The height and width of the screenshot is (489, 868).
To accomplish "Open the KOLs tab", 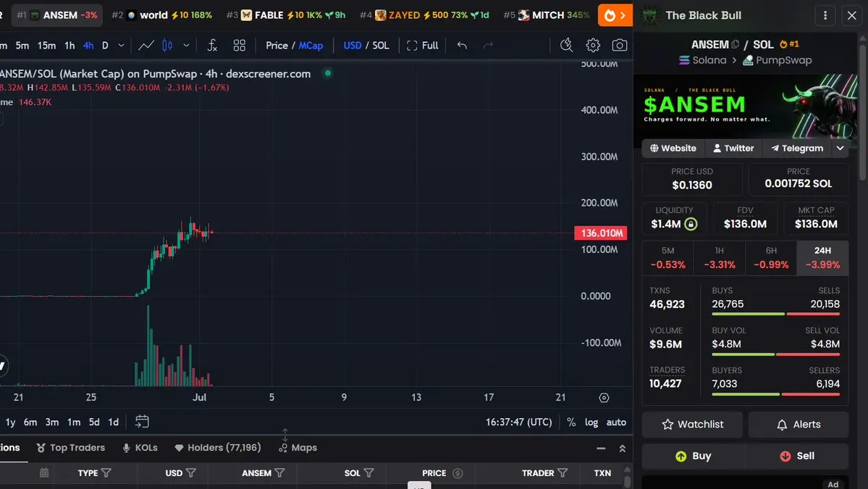I will (140, 448).
